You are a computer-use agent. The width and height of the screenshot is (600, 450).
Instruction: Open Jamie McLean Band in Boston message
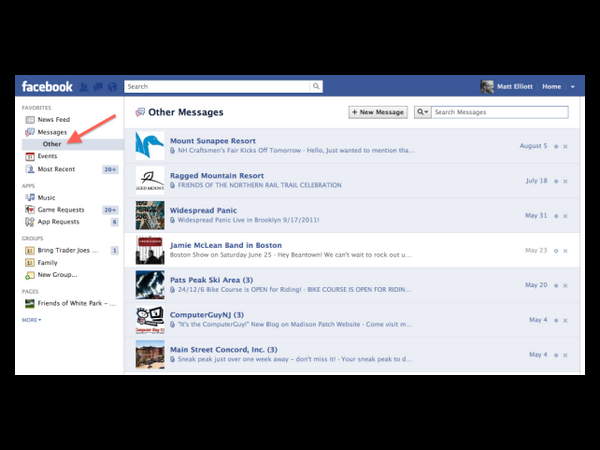pyautogui.click(x=352, y=250)
